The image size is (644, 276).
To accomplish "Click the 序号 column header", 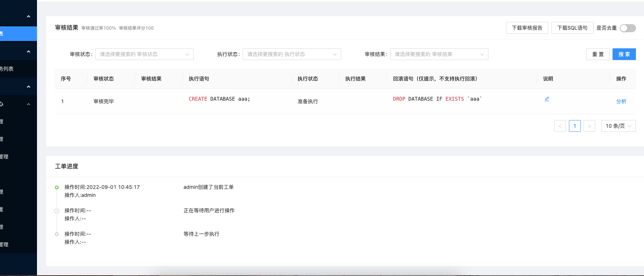I will tap(66, 79).
